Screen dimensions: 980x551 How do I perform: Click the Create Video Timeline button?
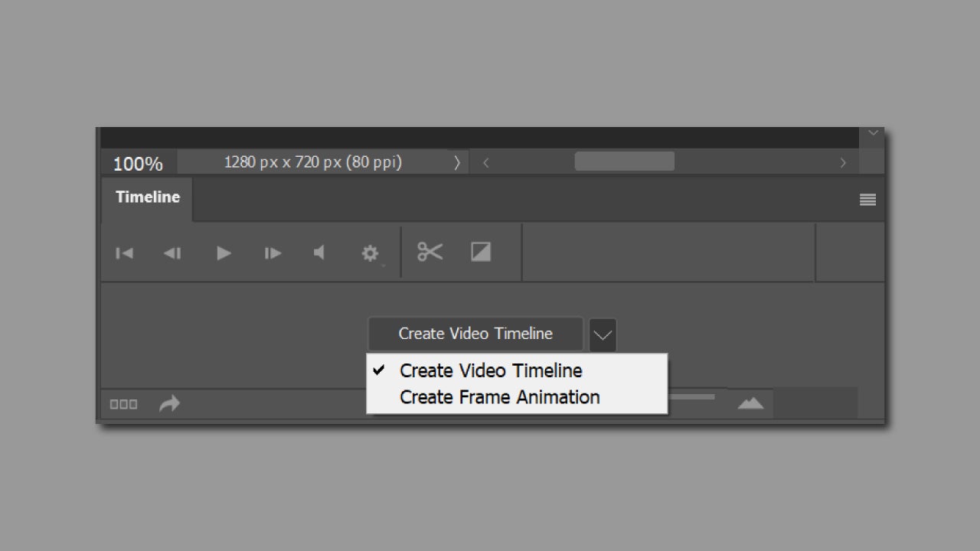[x=475, y=334]
